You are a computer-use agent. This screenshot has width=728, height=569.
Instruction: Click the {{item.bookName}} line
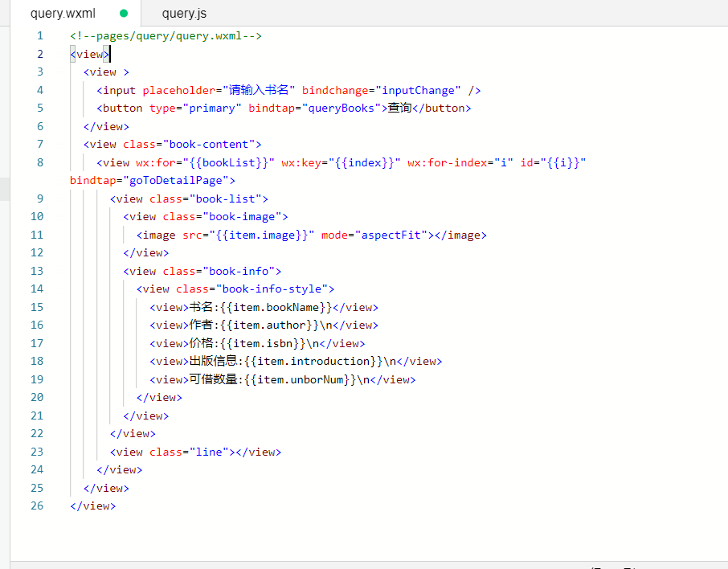point(264,308)
